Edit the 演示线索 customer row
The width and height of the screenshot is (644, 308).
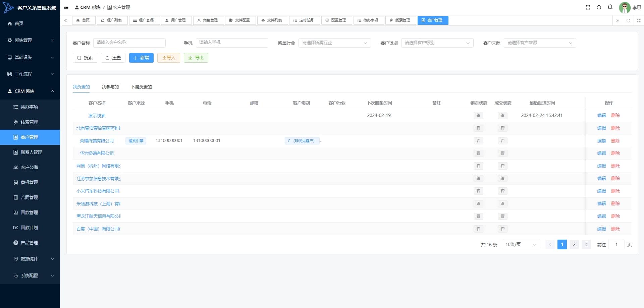[x=601, y=115]
